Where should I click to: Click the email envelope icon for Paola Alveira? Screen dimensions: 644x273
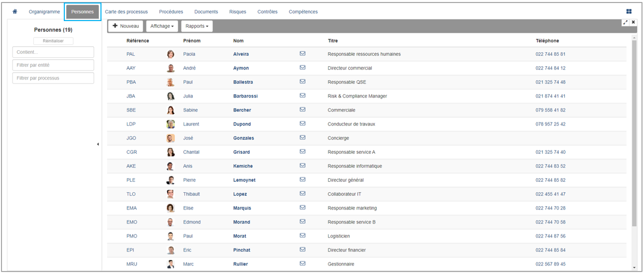[302, 54]
